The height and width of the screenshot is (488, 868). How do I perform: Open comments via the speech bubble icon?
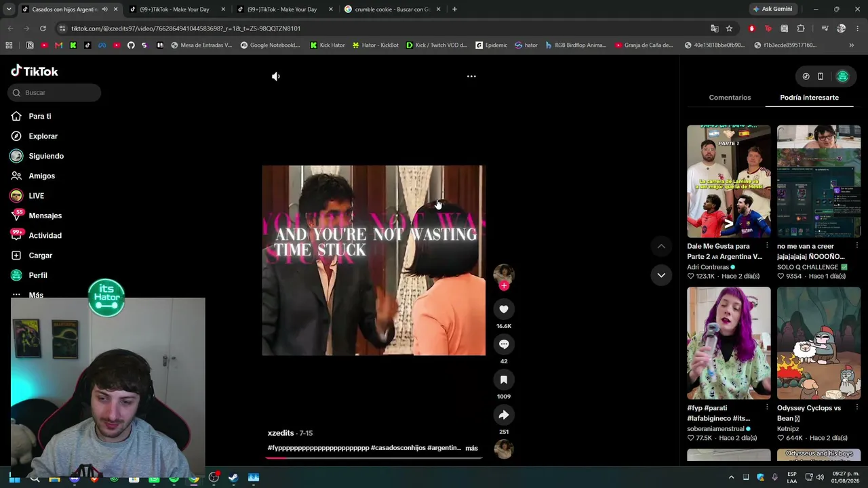point(504,344)
